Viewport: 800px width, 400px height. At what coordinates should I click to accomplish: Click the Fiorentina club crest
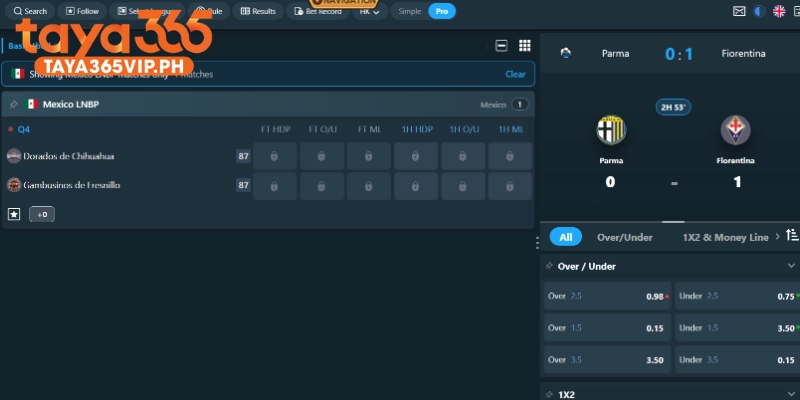click(x=735, y=130)
